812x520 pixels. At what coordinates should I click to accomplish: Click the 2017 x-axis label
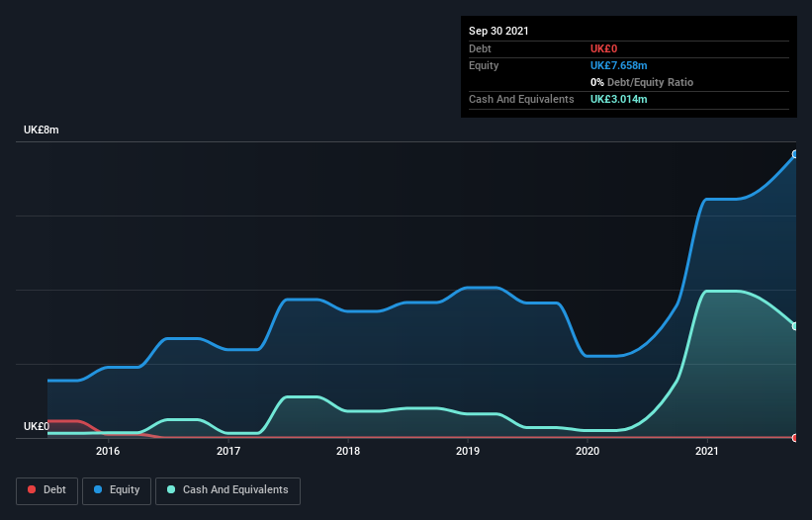(228, 451)
